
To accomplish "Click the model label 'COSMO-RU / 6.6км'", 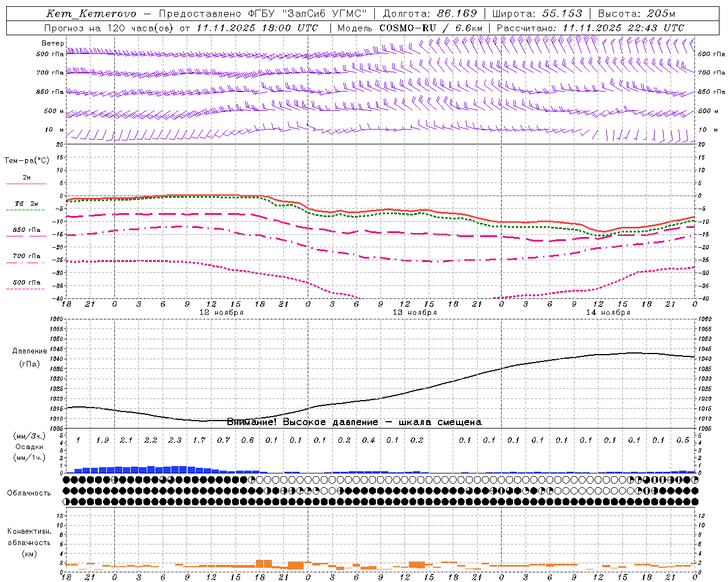I will (x=431, y=28).
